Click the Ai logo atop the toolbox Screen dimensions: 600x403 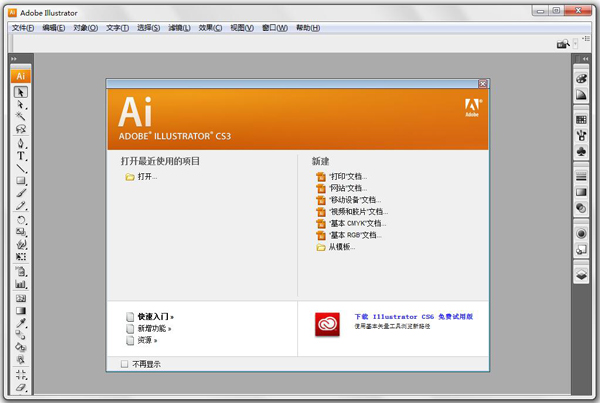[21, 76]
